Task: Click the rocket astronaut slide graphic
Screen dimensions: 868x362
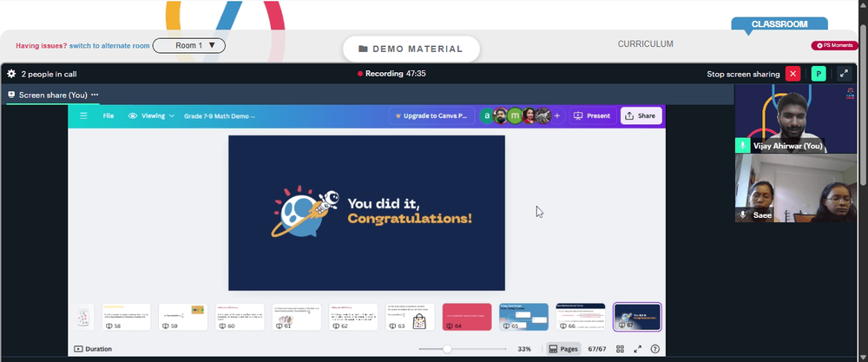Action: coord(306,212)
